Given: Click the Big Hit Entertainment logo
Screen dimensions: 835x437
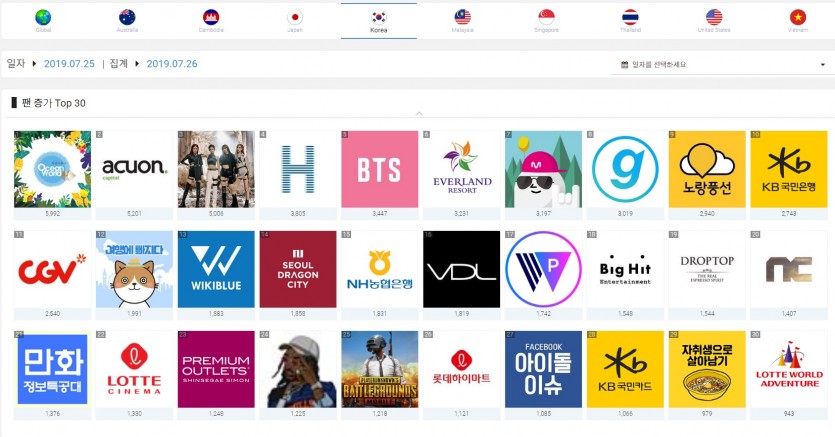Looking at the screenshot, I should pyautogui.click(x=625, y=269).
